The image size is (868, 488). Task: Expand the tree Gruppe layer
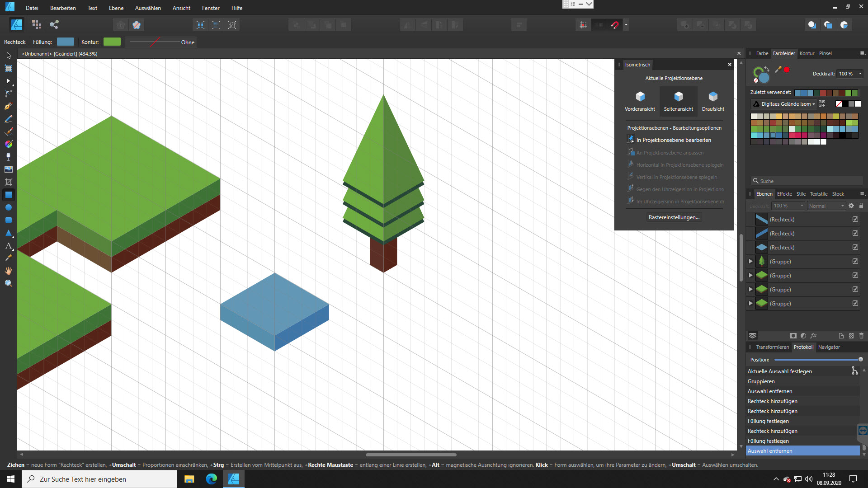click(x=750, y=261)
